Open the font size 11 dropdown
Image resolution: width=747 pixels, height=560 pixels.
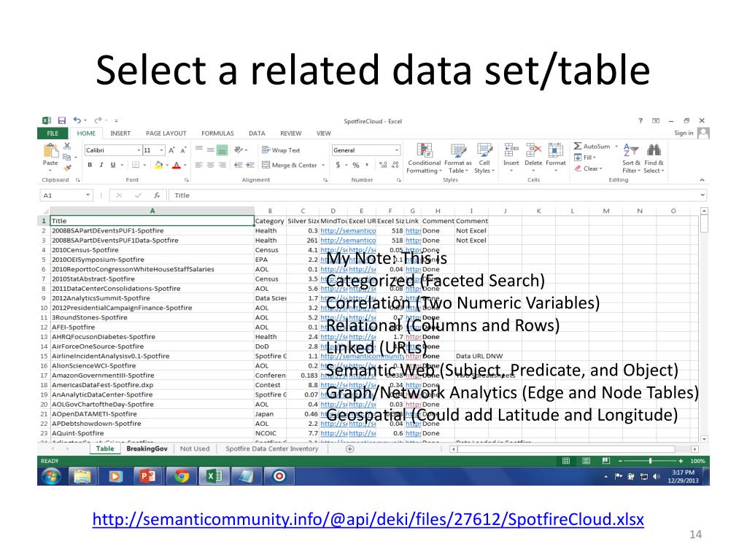(161, 150)
